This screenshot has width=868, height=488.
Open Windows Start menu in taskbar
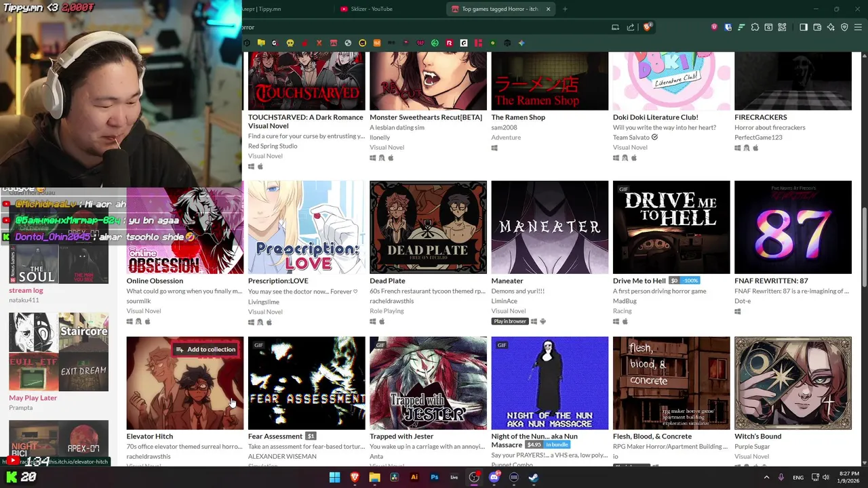[x=334, y=477]
